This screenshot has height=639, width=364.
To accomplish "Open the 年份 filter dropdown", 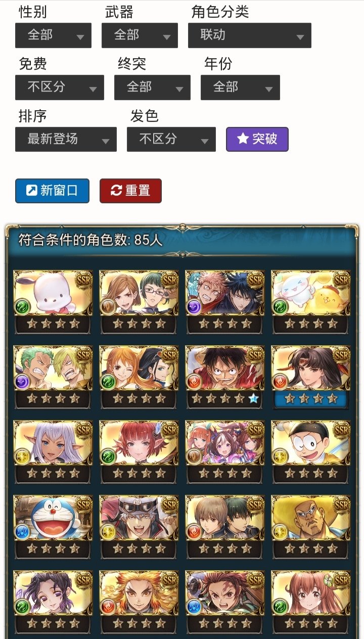I will pos(240,87).
